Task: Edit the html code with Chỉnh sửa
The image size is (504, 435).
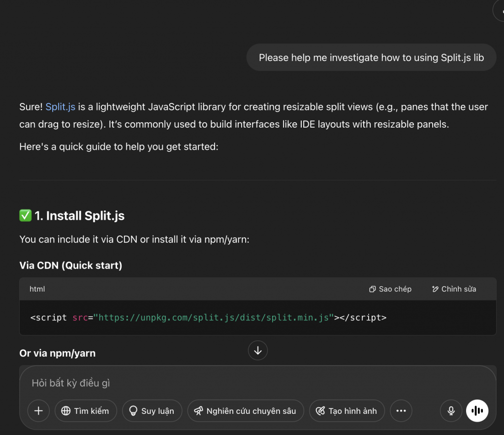Action: [454, 289]
